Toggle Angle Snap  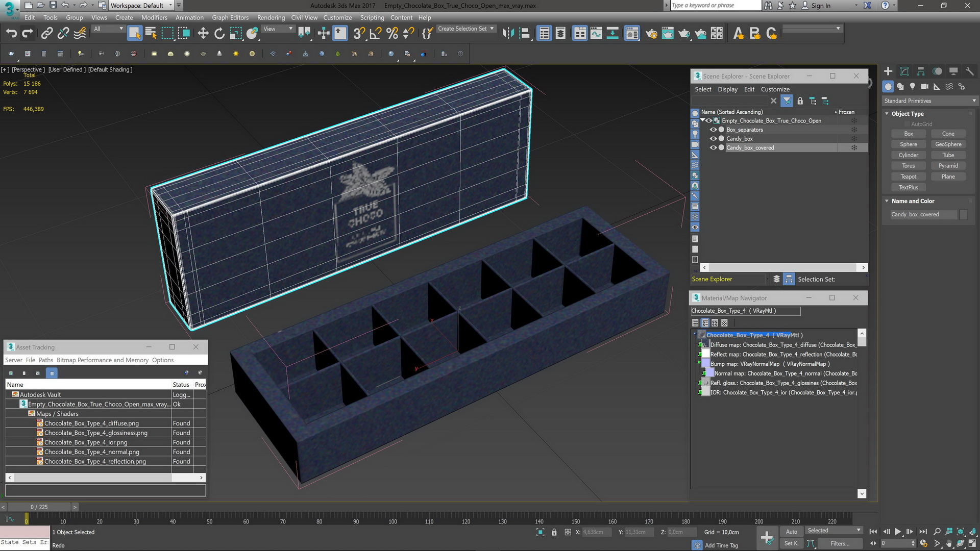tap(376, 34)
